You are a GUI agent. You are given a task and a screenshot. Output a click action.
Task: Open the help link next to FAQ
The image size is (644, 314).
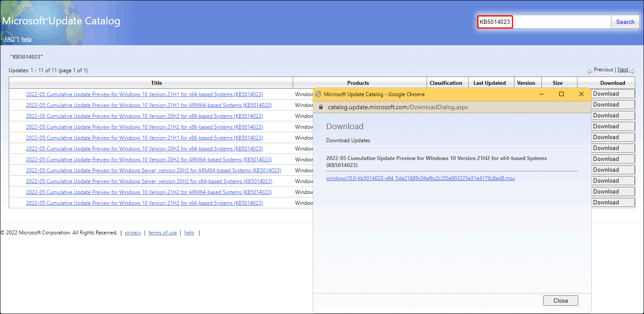point(27,39)
